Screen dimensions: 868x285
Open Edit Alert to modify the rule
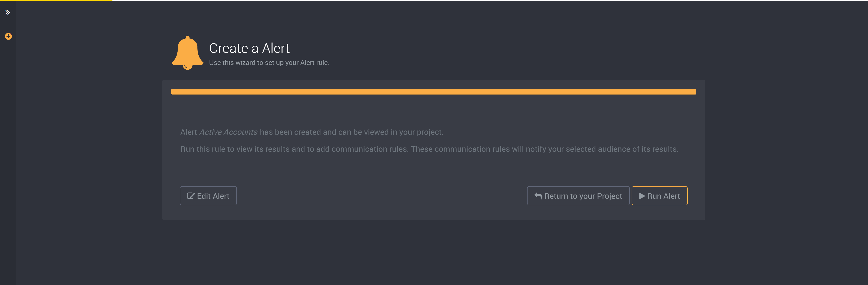tap(208, 196)
